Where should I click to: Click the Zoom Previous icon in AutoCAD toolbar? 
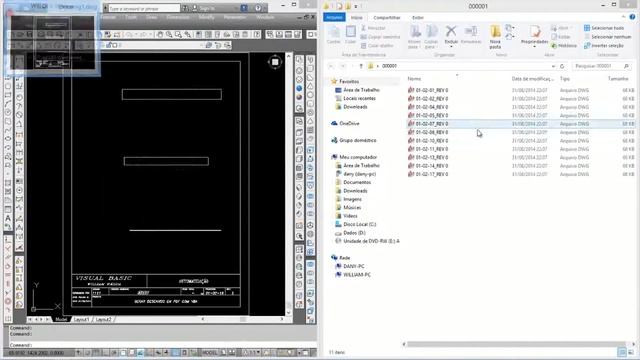pyautogui.click(x=188, y=35)
